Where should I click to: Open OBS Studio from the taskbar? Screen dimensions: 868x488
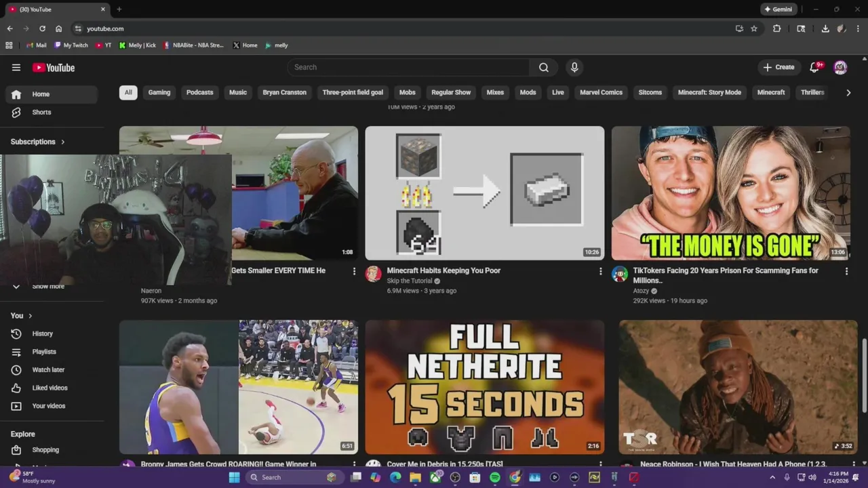(x=455, y=477)
